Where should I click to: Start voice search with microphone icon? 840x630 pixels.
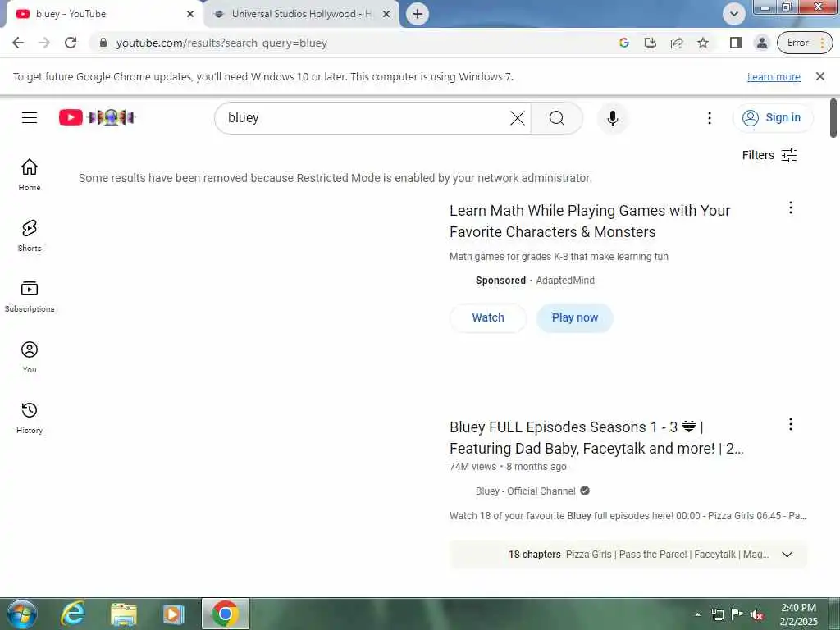pyautogui.click(x=613, y=118)
